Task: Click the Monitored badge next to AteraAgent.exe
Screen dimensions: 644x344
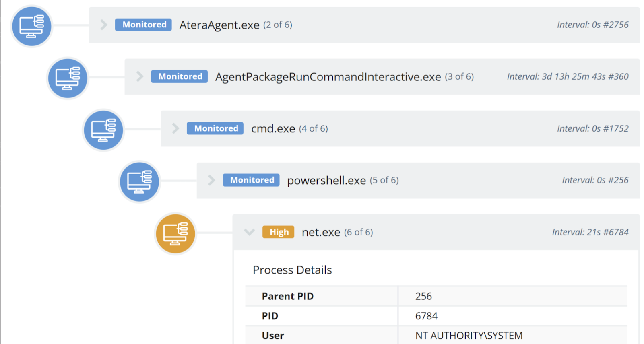Action: point(143,25)
